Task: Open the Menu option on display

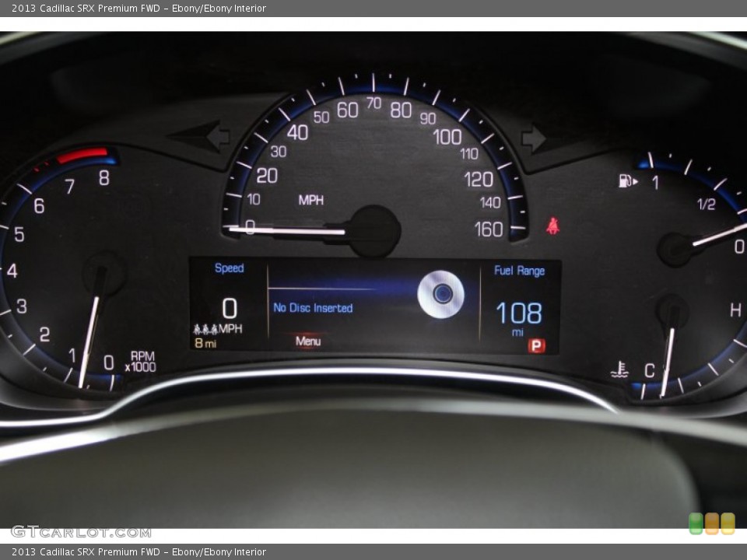Action: 308,341
